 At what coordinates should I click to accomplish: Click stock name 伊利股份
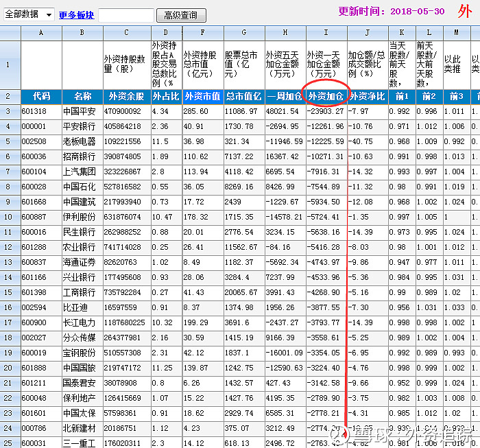pos(79,217)
